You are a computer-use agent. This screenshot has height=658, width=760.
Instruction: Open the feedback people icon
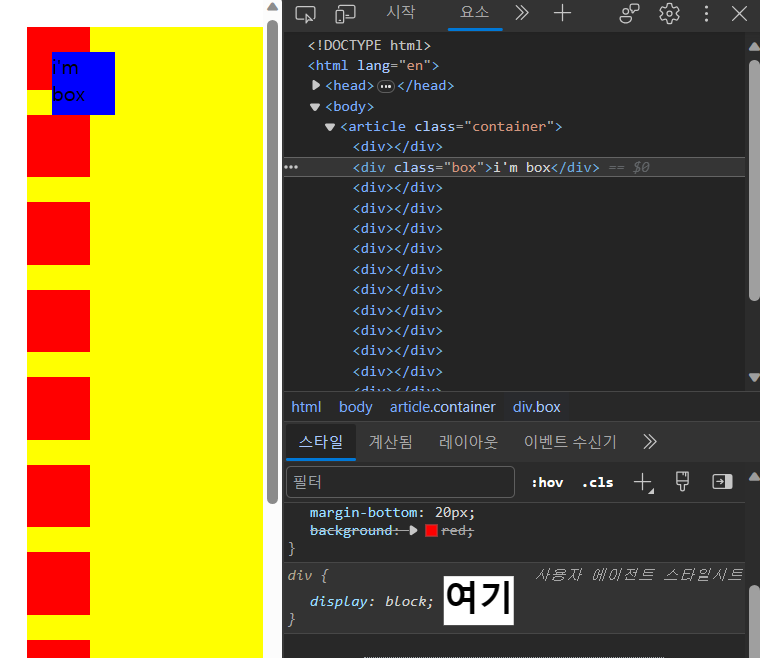tap(629, 14)
